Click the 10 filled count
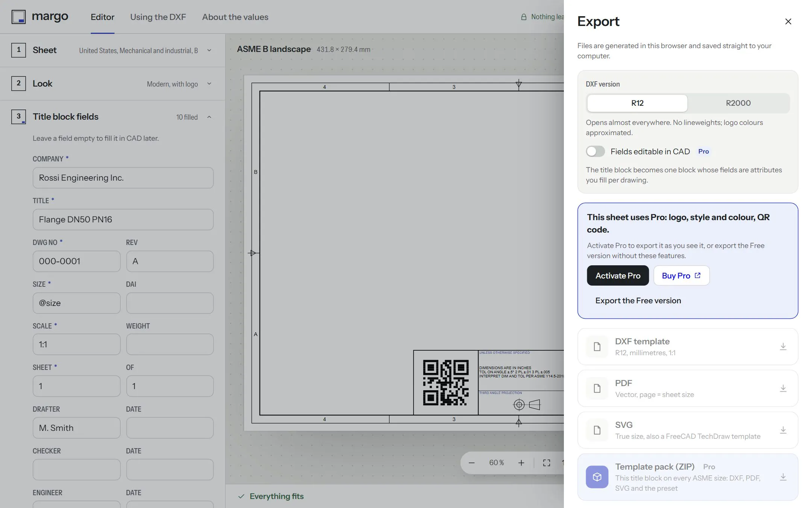This screenshot has width=812, height=508. tap(187, 117)
